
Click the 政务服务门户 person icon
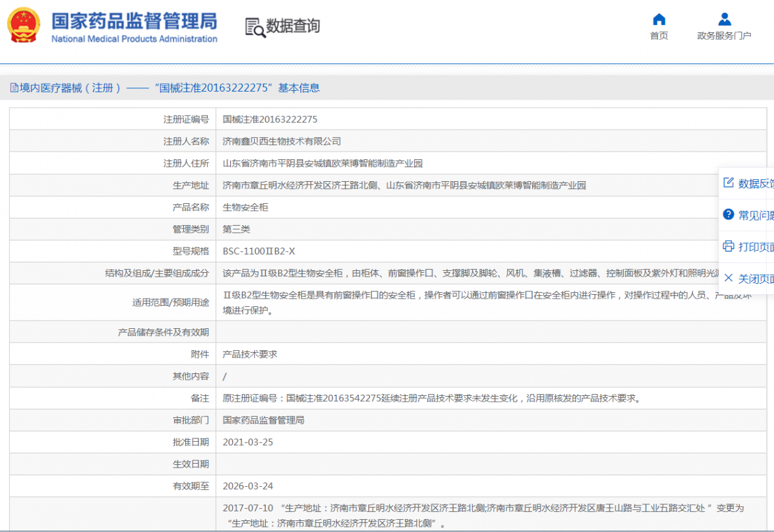[724, 19]
